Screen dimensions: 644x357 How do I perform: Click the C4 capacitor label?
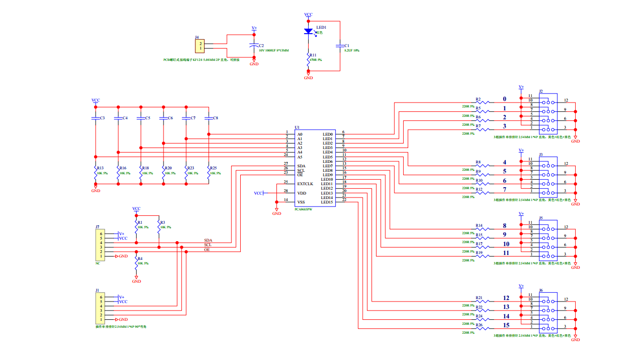[125, 118]
